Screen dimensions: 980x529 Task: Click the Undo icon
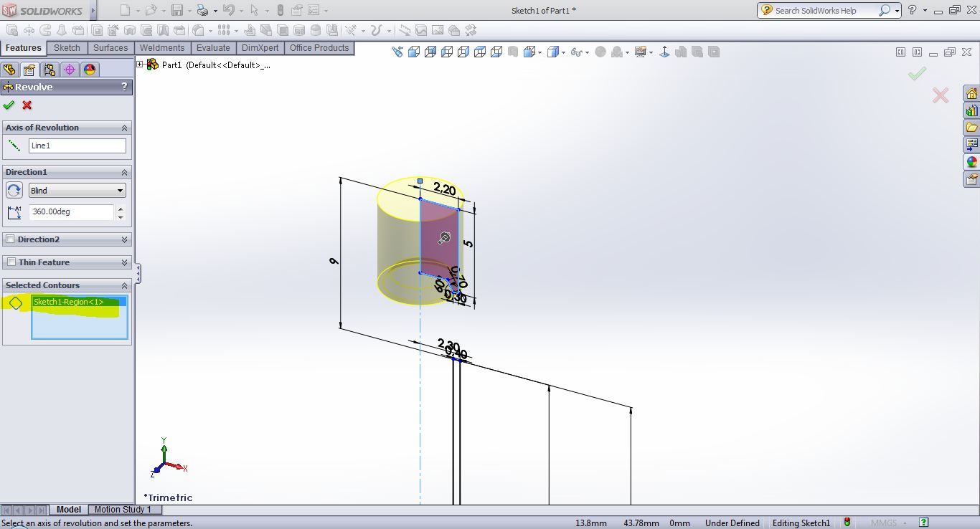click(228, 10)
